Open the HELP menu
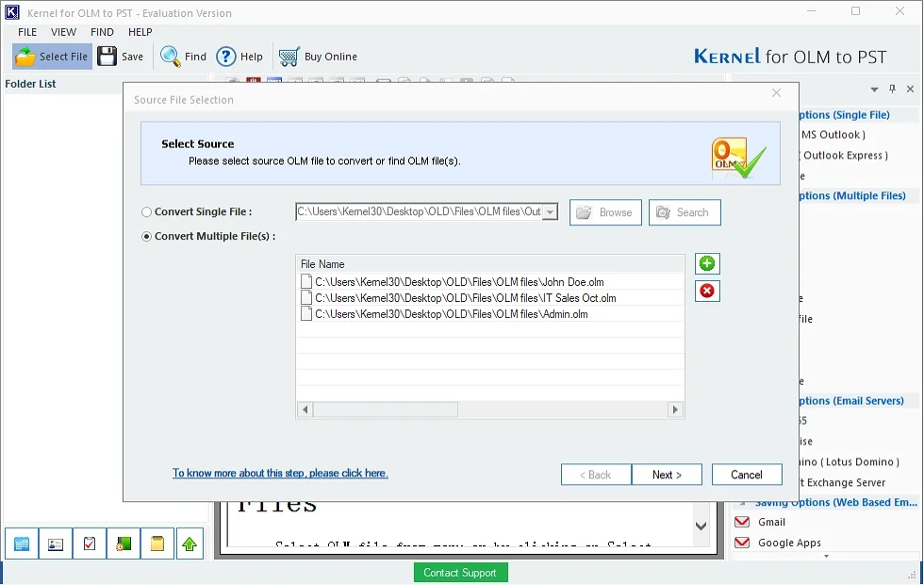Screen dimensions: 924x585 point(140,32)
